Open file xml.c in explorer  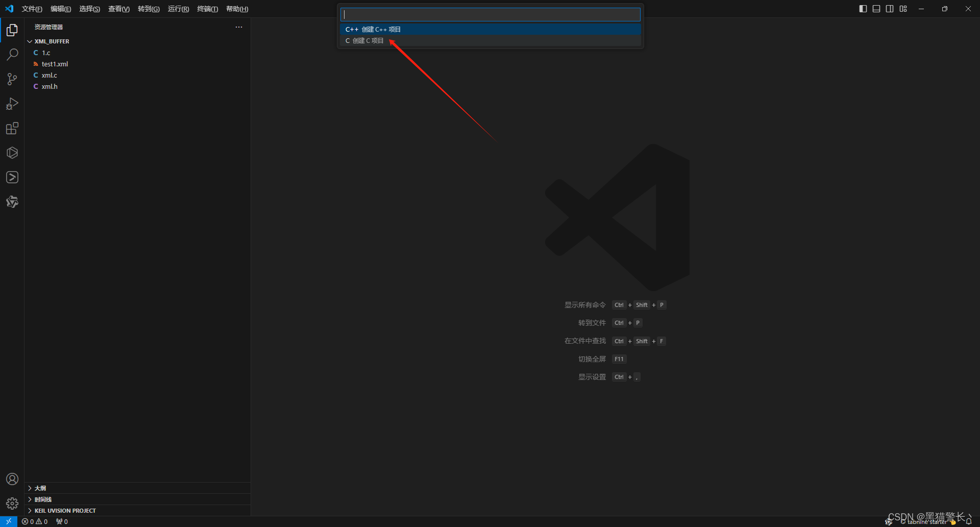[138, 75]
